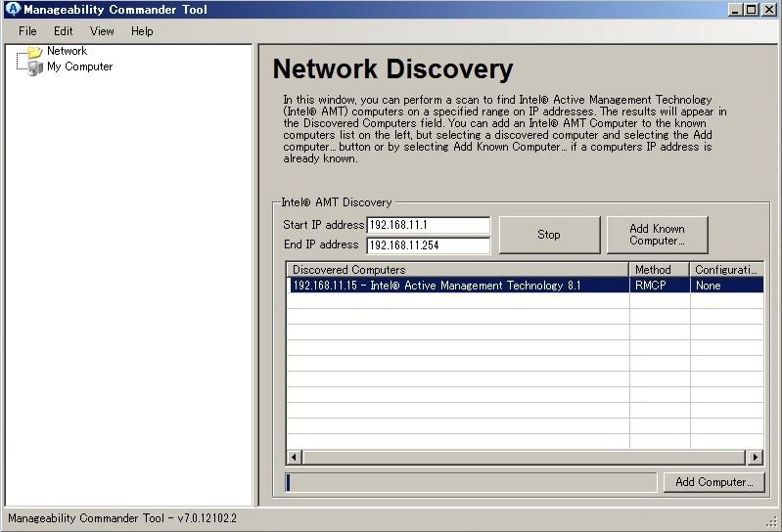Open the Edit menu

(x=64, y=31)
